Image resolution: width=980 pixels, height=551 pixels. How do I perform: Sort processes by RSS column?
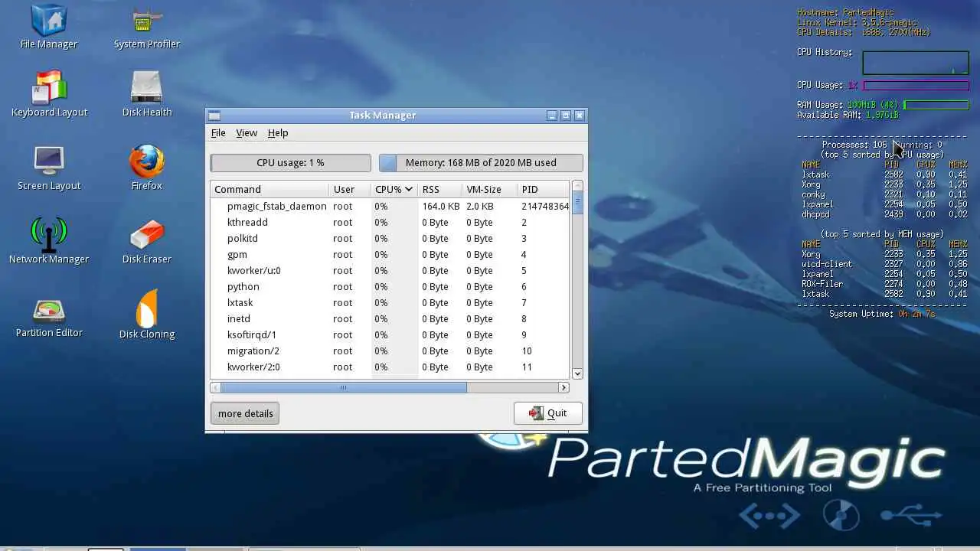440,189
